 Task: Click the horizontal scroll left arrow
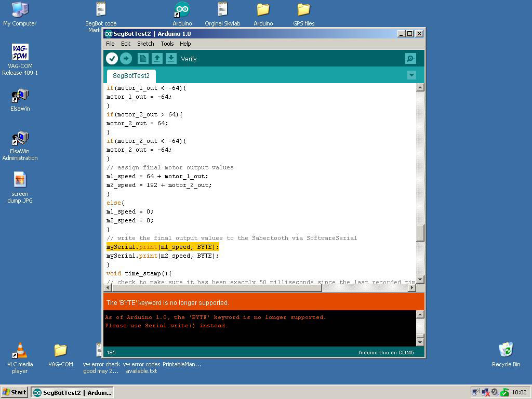coord(108,288)
